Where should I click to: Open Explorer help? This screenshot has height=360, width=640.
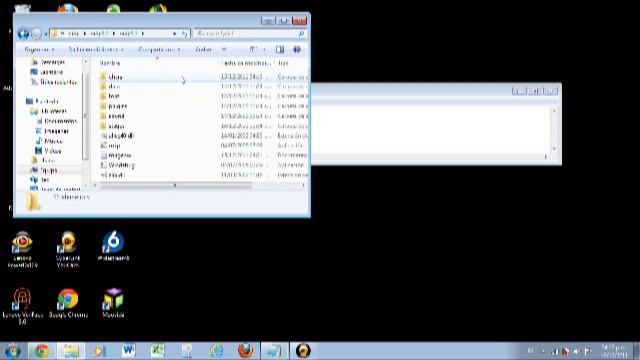tap(297, 49)
